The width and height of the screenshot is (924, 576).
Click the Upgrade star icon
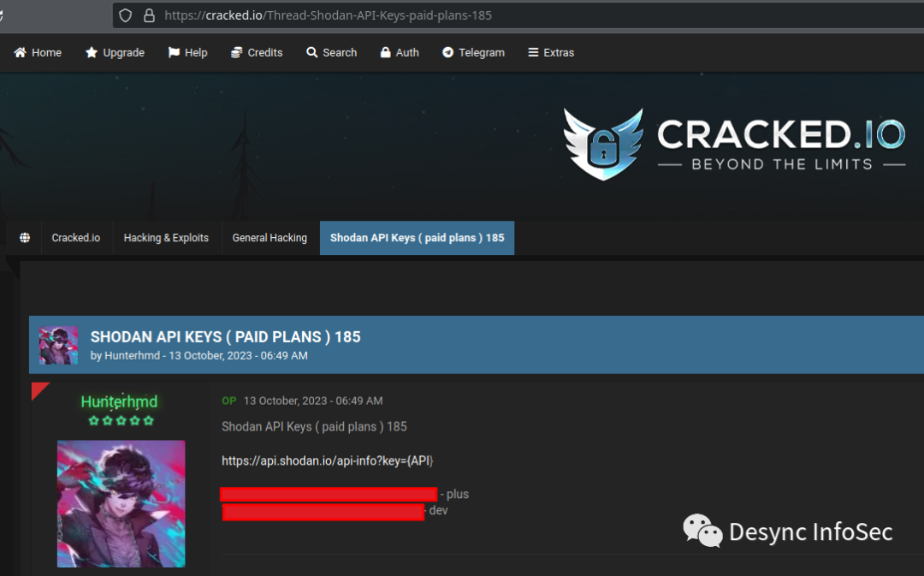coord(92,52)
